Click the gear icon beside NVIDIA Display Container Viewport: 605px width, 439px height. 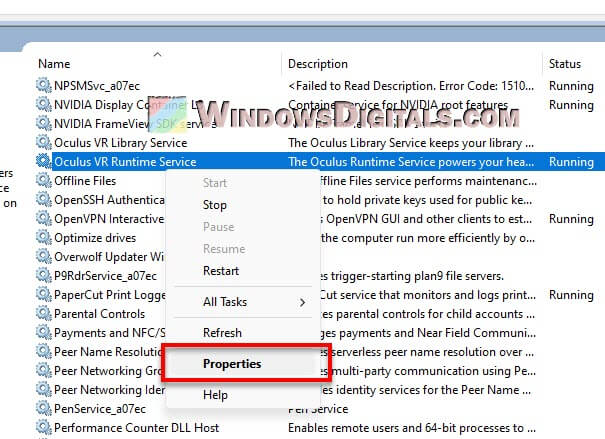(44, 105)
